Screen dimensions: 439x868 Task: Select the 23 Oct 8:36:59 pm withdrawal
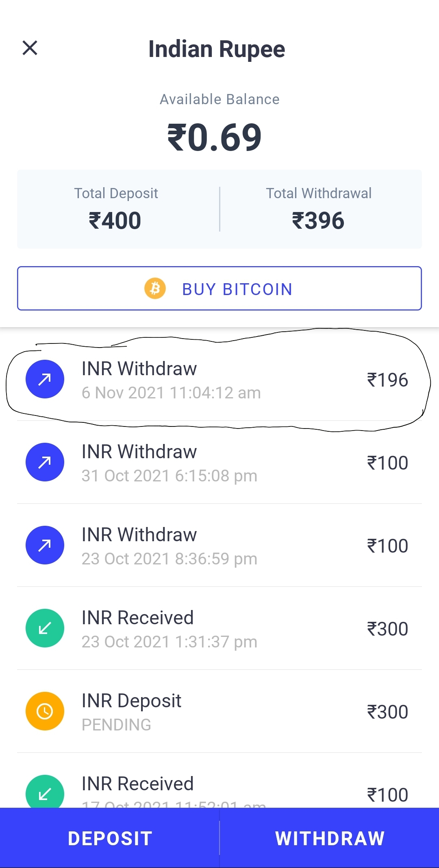tap(219, 546)
